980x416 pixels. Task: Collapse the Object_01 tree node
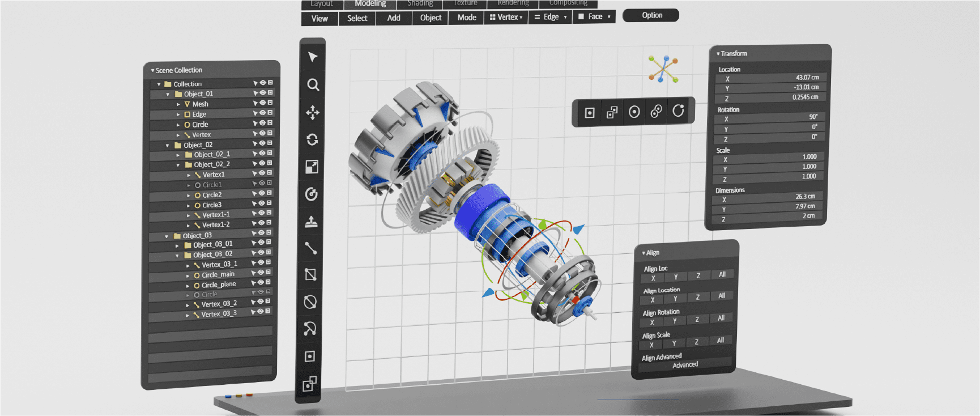coord(168,95)
